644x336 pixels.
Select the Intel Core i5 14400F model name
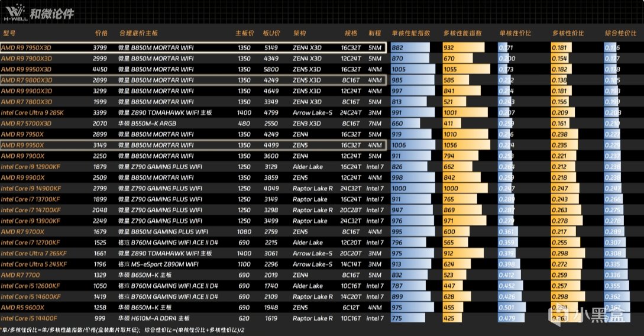pos(29,318)
